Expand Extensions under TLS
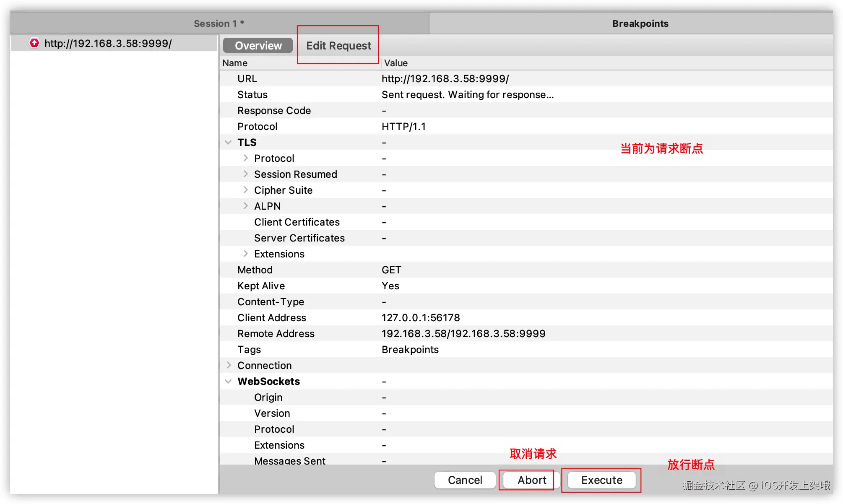 [x=245, y=253]
